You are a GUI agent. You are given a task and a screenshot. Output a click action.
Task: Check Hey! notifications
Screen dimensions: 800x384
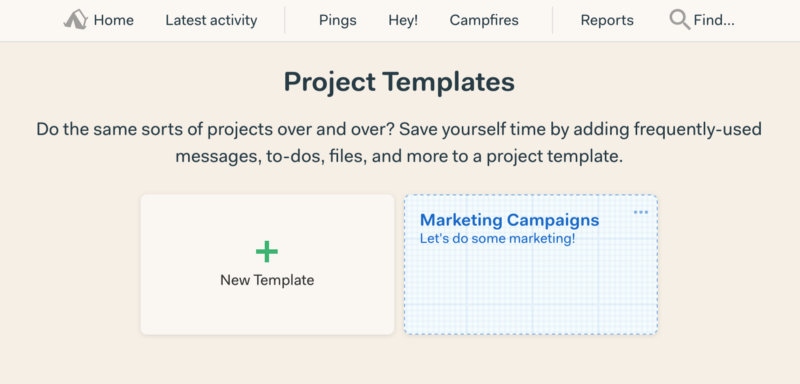(403, 20)
